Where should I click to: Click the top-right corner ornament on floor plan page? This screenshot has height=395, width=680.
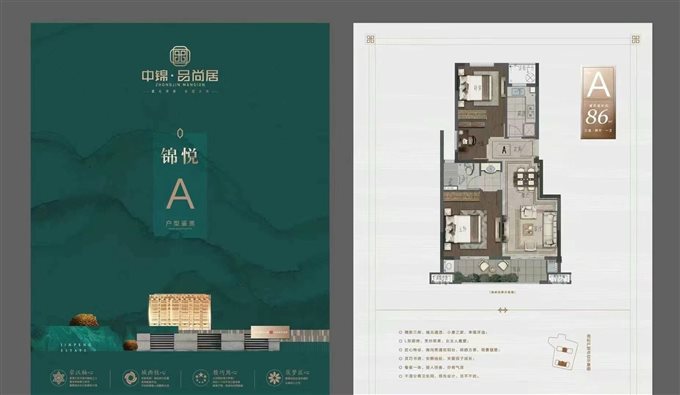pyautogui.click(x=636, y=39)
